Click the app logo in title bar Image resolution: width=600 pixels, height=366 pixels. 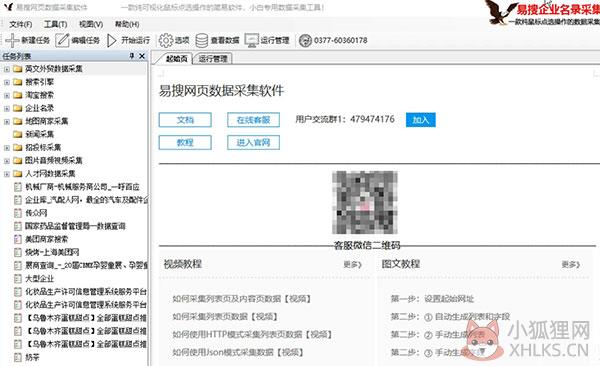coord(8,7)
